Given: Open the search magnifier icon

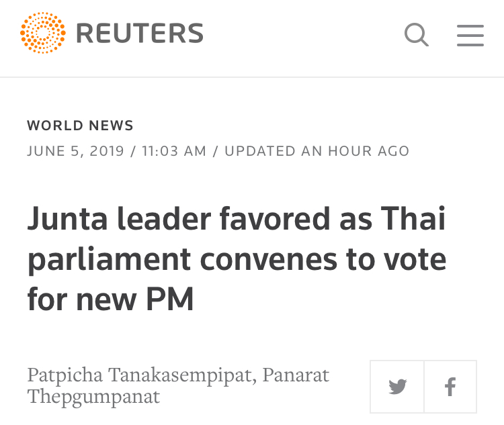Looking at the screenshot, I should (417, 34).
